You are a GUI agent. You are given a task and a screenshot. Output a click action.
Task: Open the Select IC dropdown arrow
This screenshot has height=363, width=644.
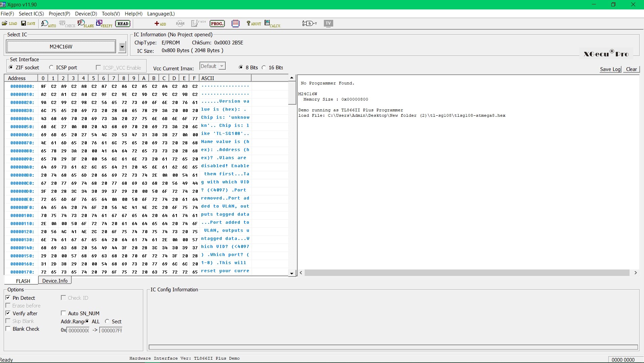pos(122,47)
